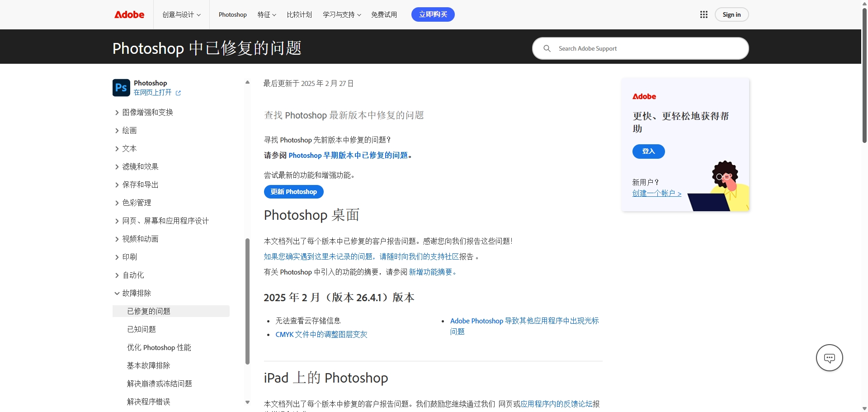Click the external link icon beside 在网页上打开

point(178,93)
